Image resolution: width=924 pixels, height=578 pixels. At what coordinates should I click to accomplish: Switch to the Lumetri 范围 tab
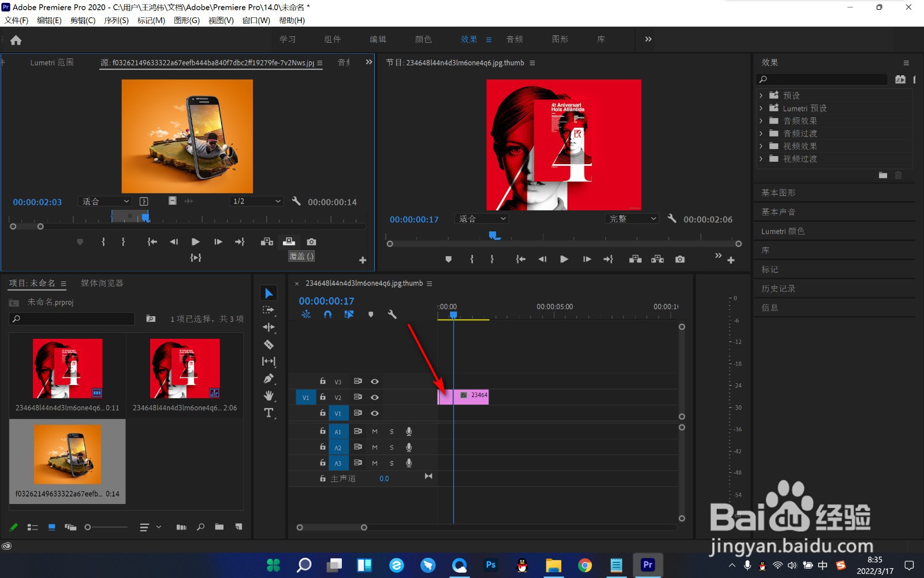click(x=52, y=62)
